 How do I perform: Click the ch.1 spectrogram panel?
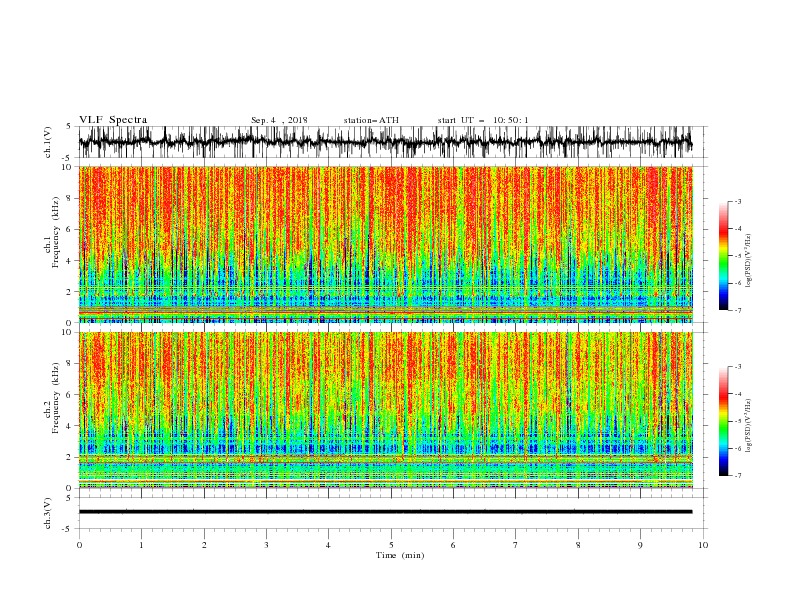pos(386,244)
